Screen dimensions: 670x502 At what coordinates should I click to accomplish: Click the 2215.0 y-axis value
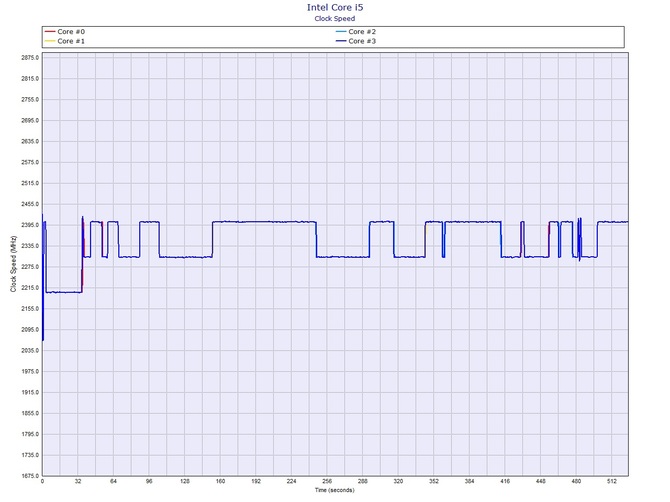[30, 288]
